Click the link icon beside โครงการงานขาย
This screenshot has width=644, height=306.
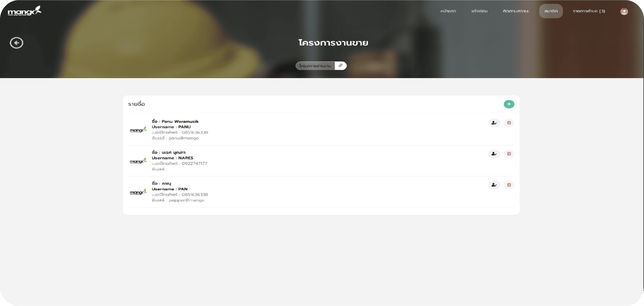(340, 66)
